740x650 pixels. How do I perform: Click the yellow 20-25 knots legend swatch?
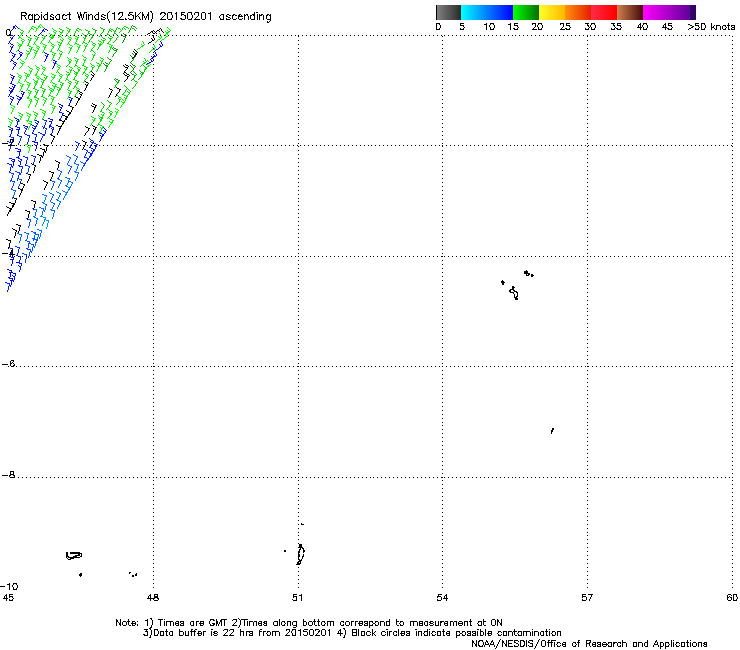click(x=552, y=12)
